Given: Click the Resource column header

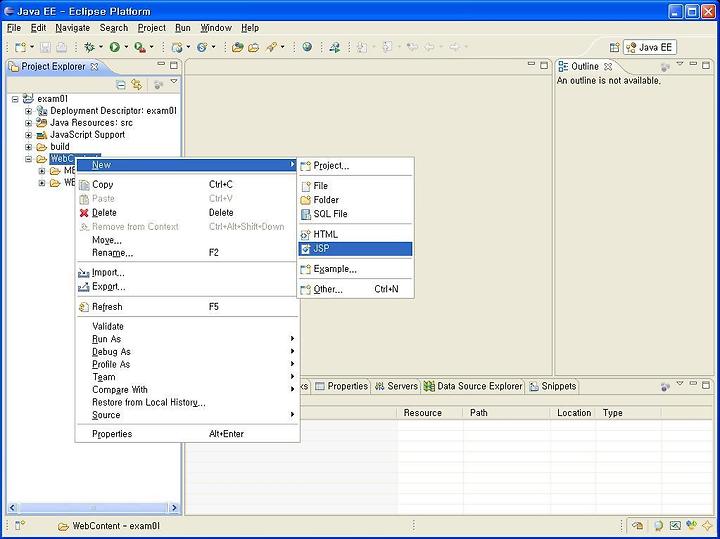Looking at the screenshot, I should (x=430, y=413).
